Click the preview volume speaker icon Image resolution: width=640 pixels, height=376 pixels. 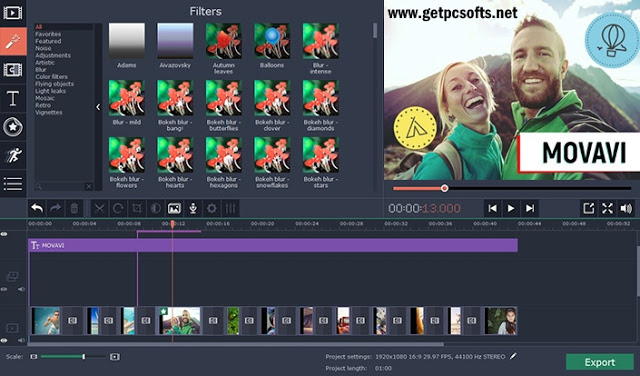(626, 209)
